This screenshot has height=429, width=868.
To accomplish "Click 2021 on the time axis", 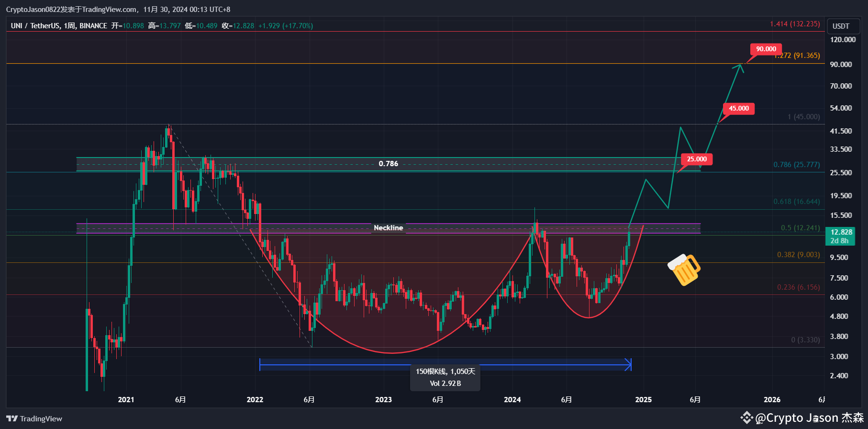I will point(126,400).
